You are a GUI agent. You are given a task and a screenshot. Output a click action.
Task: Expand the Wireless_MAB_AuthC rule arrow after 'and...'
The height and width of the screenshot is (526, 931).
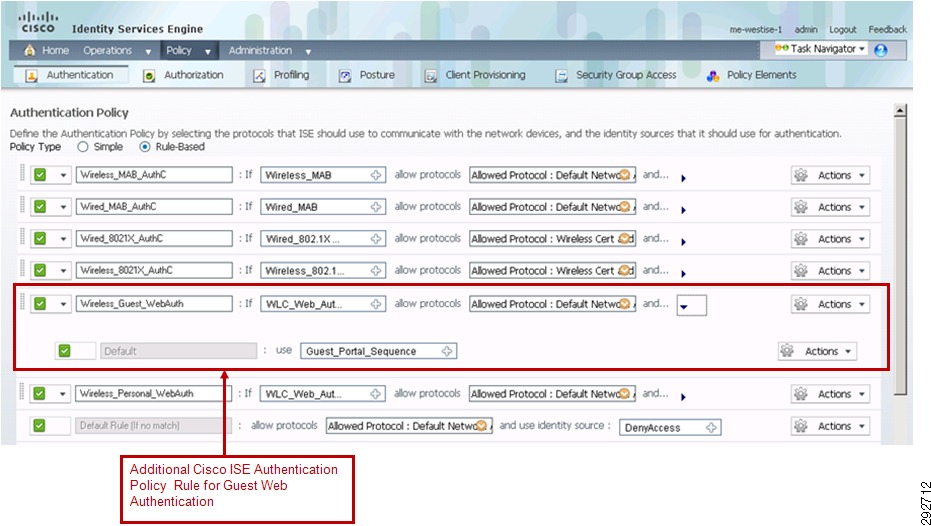683,178
